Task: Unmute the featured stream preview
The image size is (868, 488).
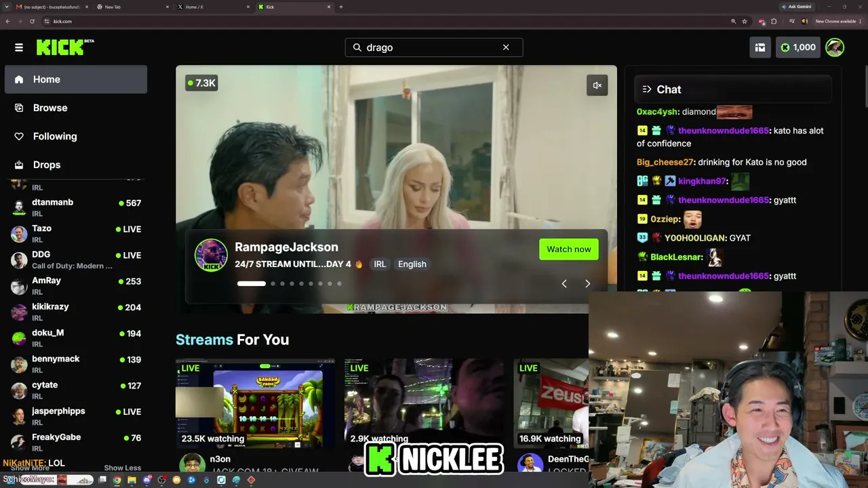Action: tap(597, 85)
